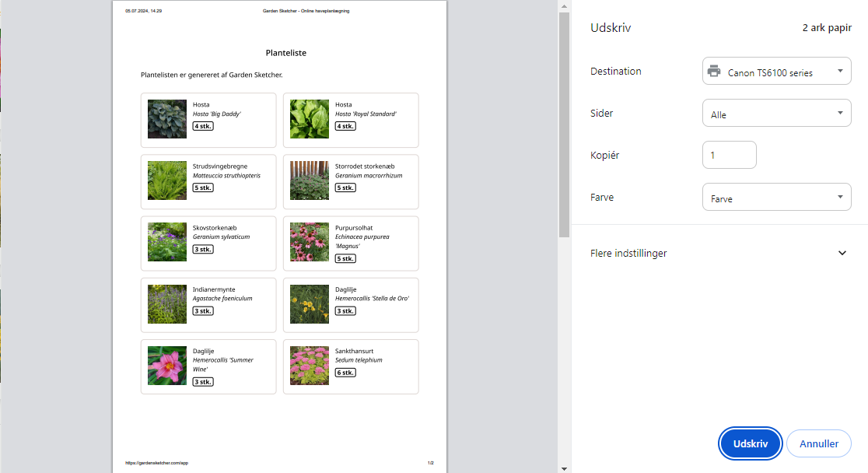Click the 'Hemerocallis 'Stella de Oro'' latin name
868x473 pixels.
click(x=372, y=299)
